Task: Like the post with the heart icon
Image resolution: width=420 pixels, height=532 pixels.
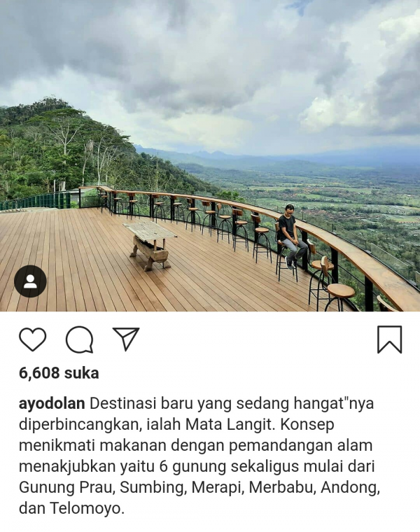Action: click(x=33, y=339)
